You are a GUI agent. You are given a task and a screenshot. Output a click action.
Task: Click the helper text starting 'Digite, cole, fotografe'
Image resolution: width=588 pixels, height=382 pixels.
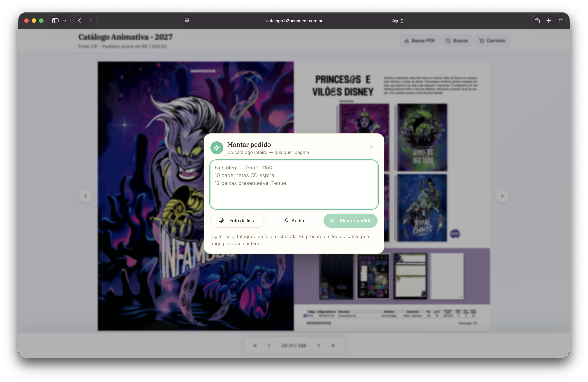pos(289,240)
